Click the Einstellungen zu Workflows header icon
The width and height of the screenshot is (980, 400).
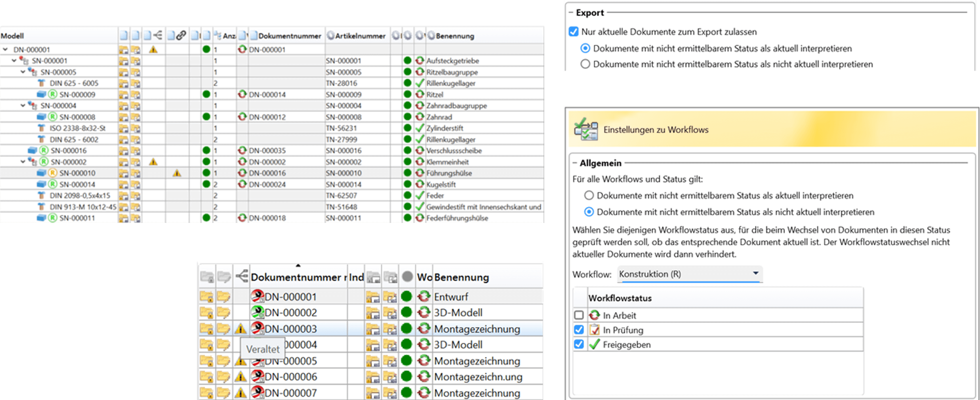click(x=586, y=130)
